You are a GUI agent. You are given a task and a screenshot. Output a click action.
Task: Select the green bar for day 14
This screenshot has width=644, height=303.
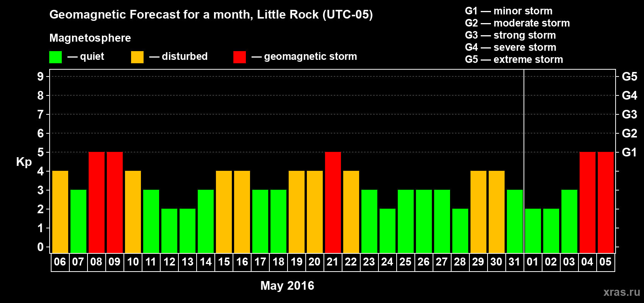pos(206,222)
